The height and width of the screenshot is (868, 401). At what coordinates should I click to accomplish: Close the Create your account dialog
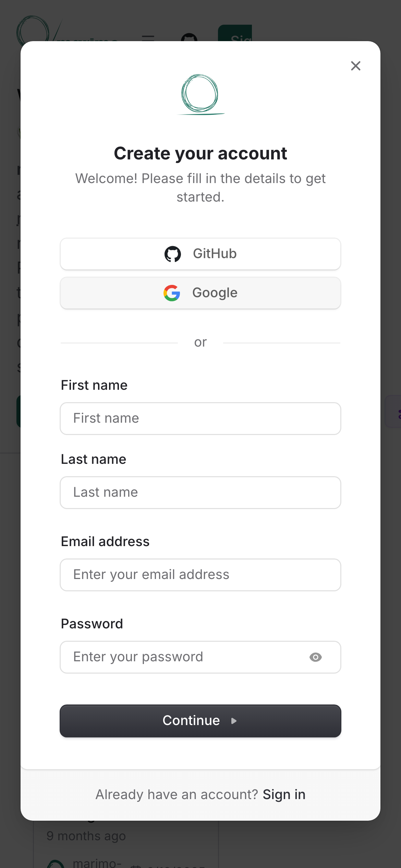click(x=356, y=66)
